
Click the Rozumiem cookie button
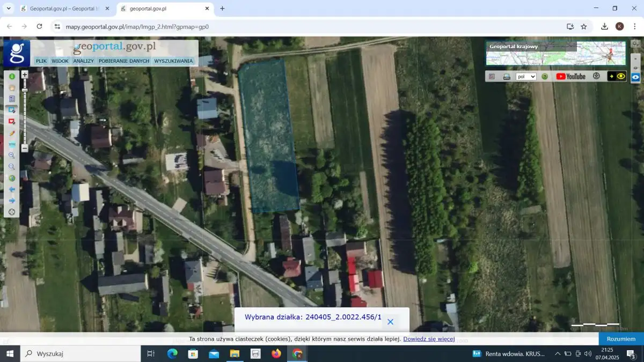coord(621,339)
